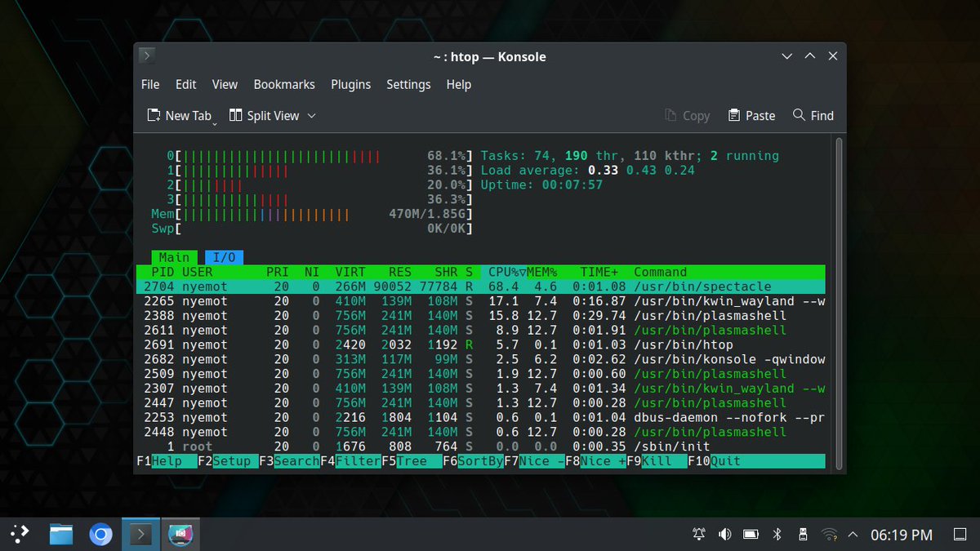Open the View menu
The image size is (980, 551).
tap(225, 84)
